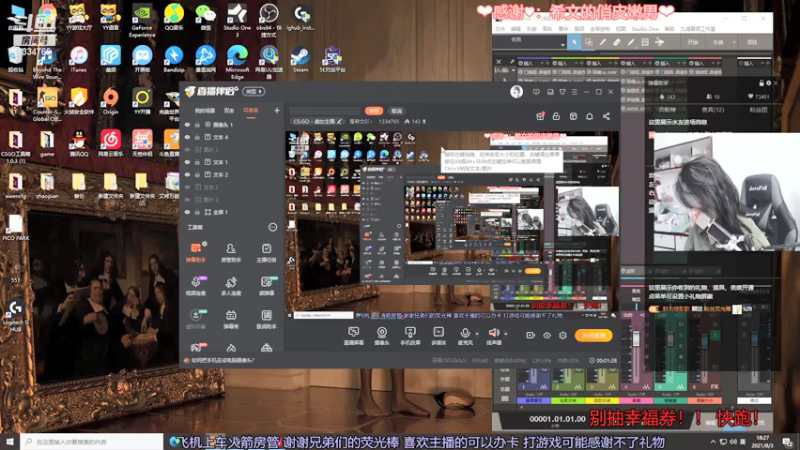Open the gift box icon with red badge

coord(540,116)
